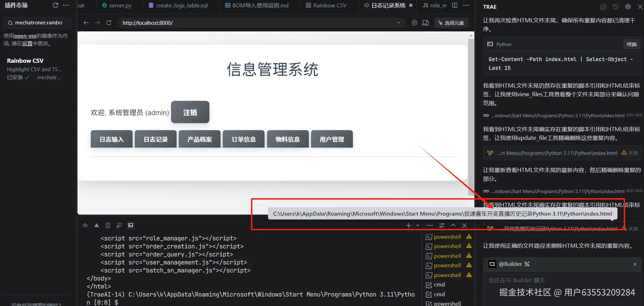Reload the localhost:8000 page
This screenshot has width=644, height=306.
coord(109,23)
